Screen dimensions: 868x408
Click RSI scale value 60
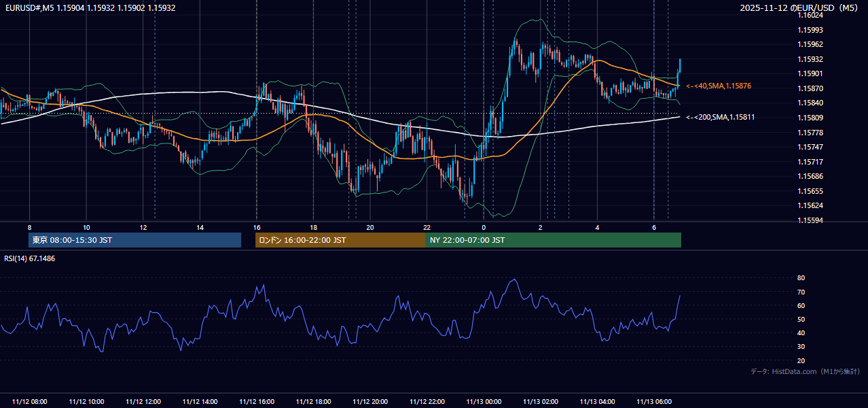coord(801,305)
